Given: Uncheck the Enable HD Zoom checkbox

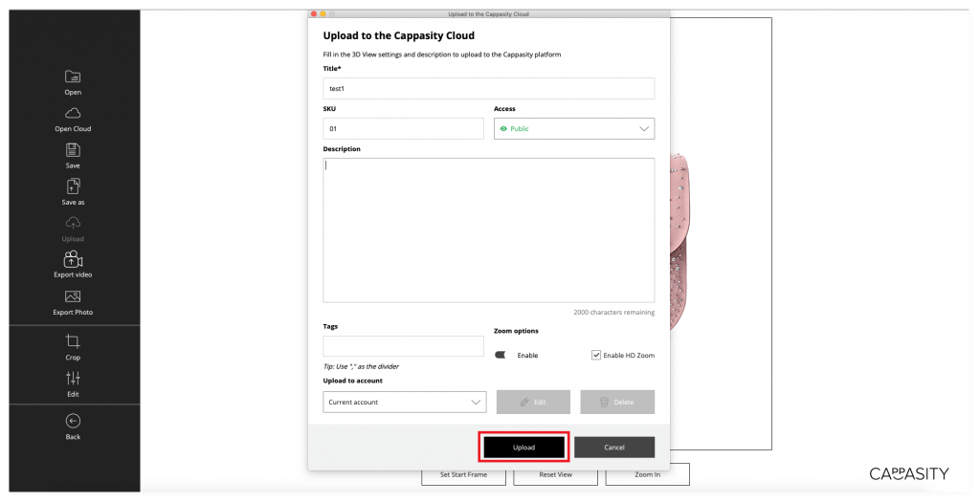Looking at the screenshot, I should coord(595,355).
